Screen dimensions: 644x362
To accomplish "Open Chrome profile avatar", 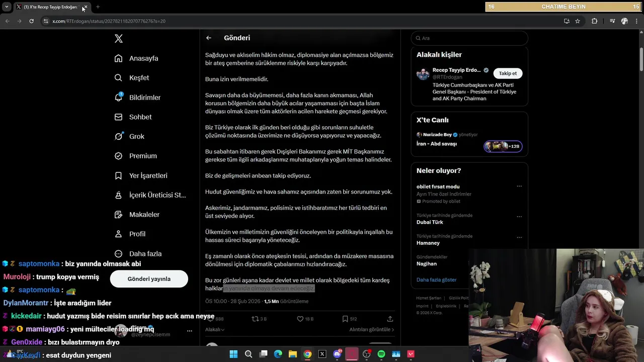I will [x=624, y=21].
